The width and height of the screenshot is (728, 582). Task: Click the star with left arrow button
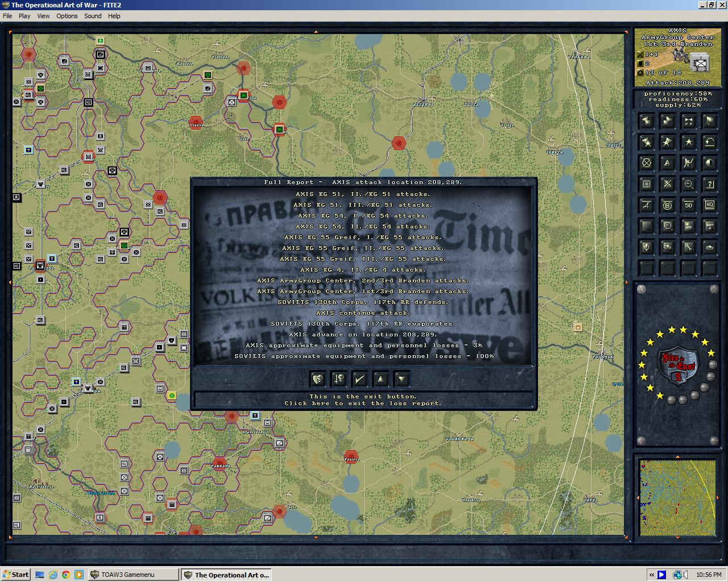tap(647, 142)
